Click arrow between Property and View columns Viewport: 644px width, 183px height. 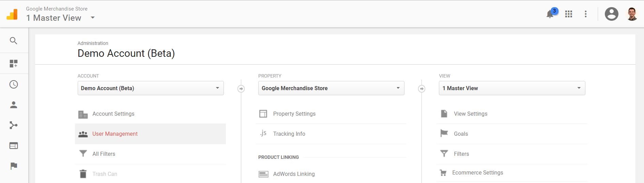point(421,89)
